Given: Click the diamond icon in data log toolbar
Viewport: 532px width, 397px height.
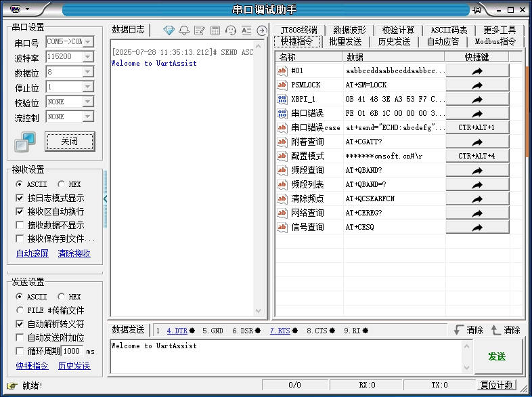Looking at the screenshot, I should (x=169, y=30).
